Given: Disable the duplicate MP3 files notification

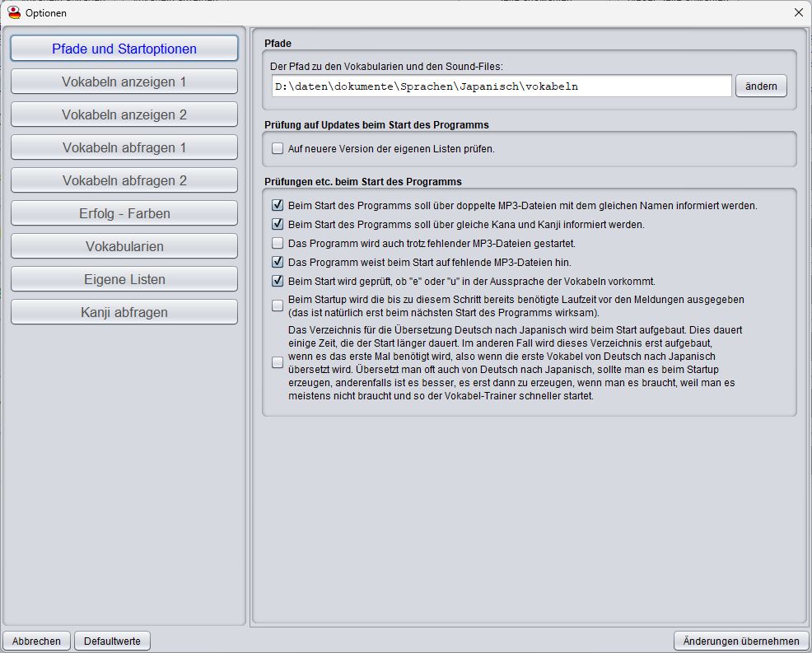Looking at the screenshot, I should (278, 205).
